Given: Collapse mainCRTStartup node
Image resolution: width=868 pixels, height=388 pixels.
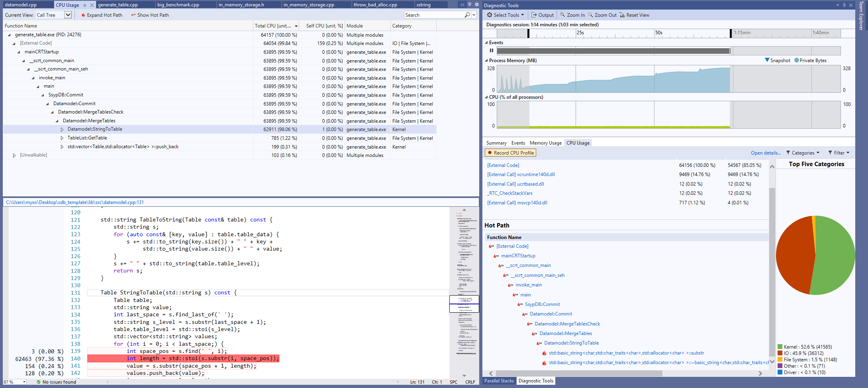Looking at the screenshot, I should click(x=19, y=52).
